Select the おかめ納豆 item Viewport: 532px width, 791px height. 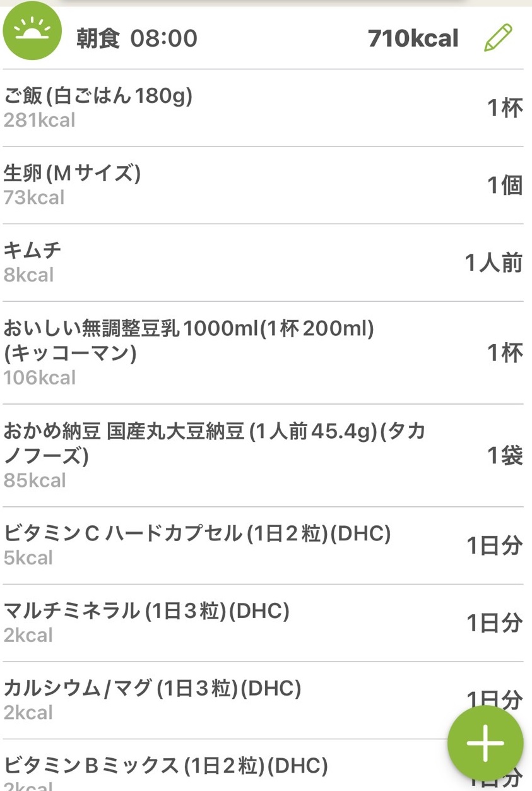click(x=263, y=456)
